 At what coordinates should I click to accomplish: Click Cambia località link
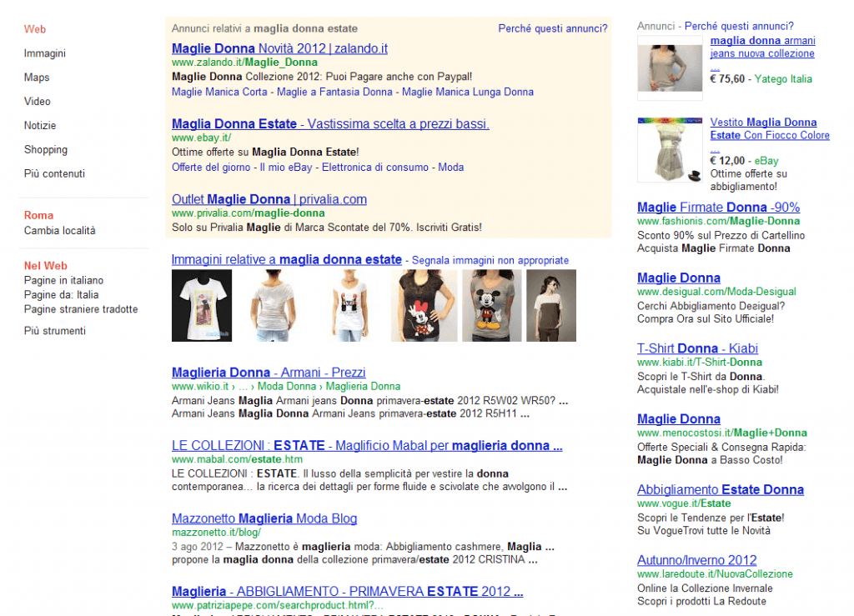coord(59,231)
